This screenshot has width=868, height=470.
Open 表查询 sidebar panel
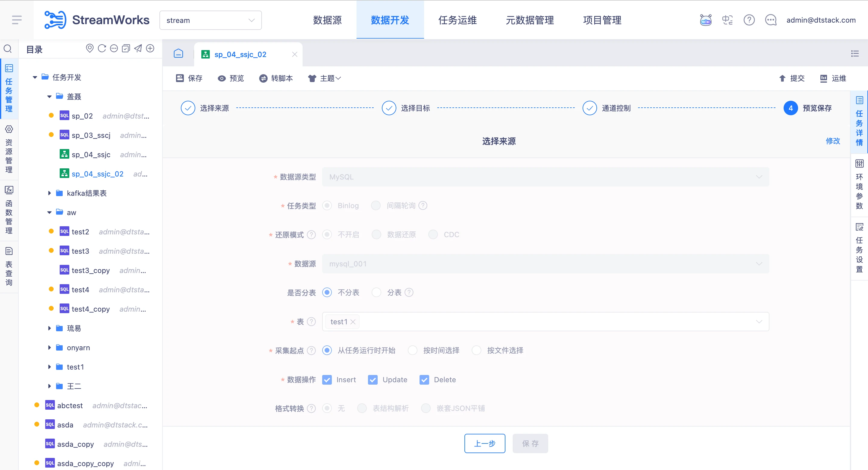click(x=9, y=266)
